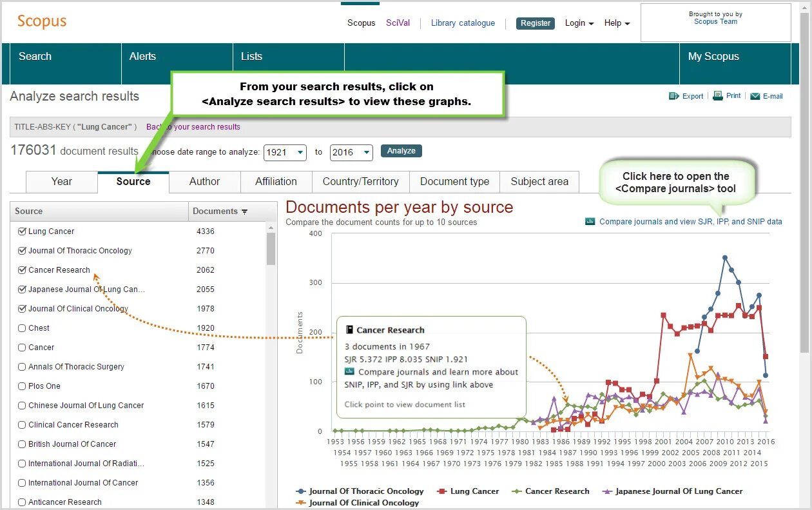
Task: Check Annals Of Thoracic Surgery checkbox
Action: pos(23,366)
